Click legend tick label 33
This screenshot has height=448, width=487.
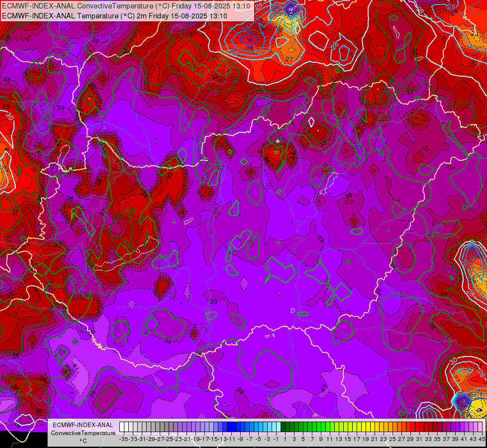(x=428, y=439)
